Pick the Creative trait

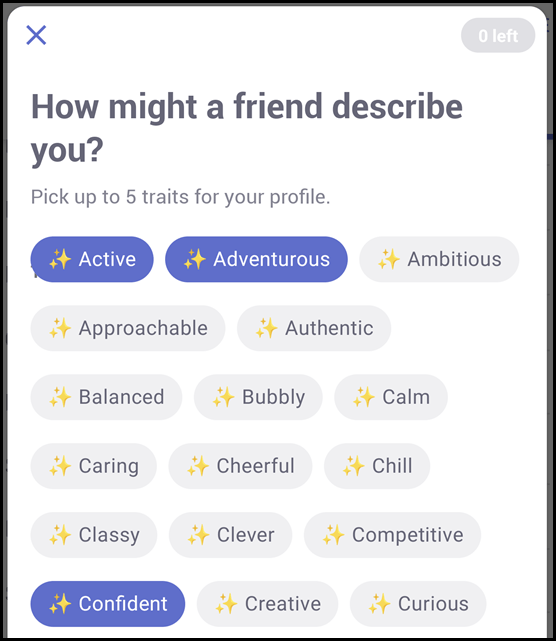[267, 604]
